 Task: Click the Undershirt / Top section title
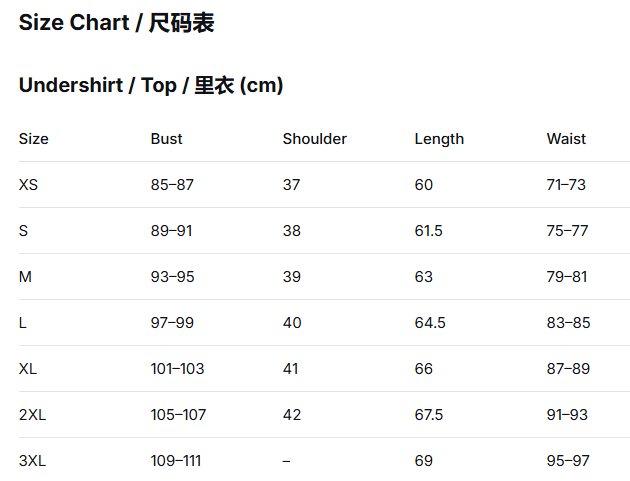[x=151, y=86]
